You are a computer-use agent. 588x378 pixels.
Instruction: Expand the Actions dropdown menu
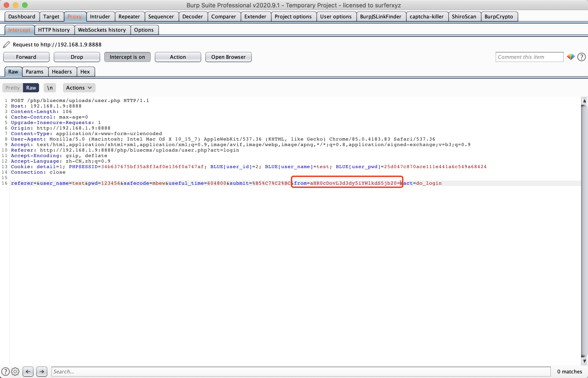tap(79, 88)
